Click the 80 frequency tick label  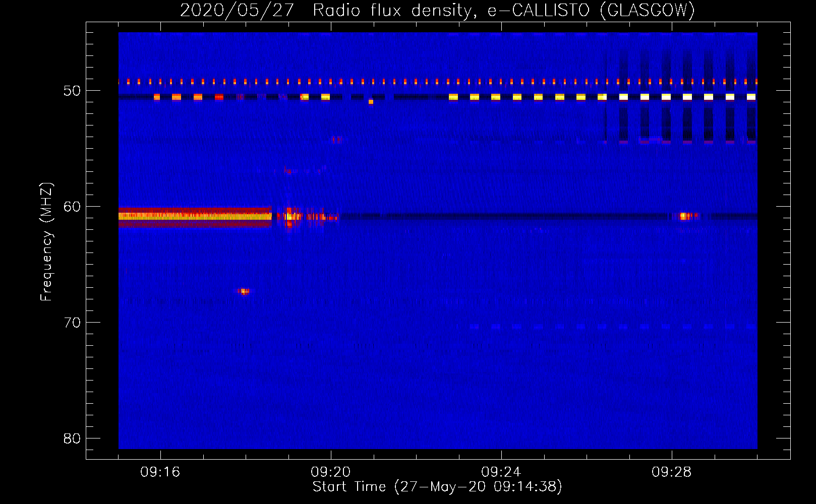tap(72, 438)
